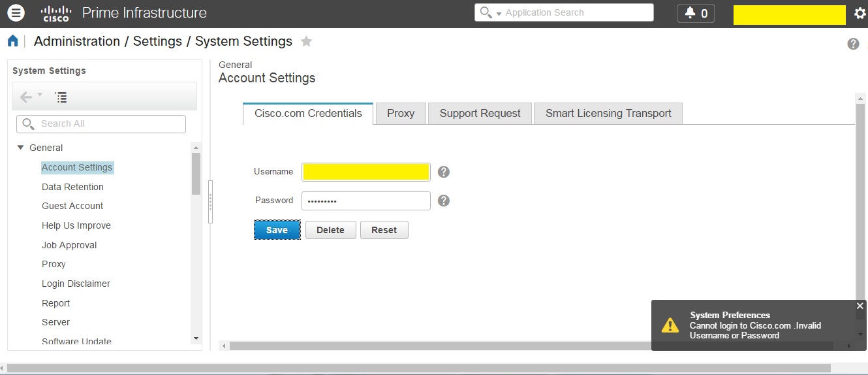Switch to the Proxy tab
Viewport: 868px width, 375px height.
coord(401,113)
